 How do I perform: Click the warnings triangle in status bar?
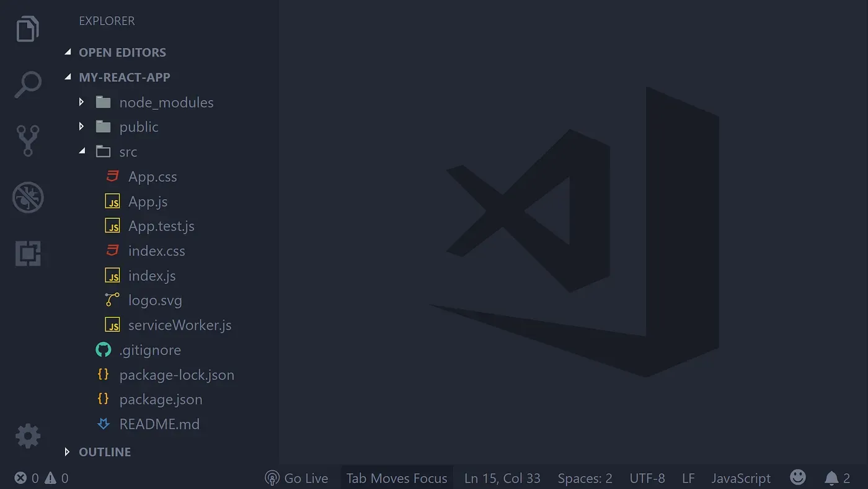pyautogui.click(x=50, y=478)
